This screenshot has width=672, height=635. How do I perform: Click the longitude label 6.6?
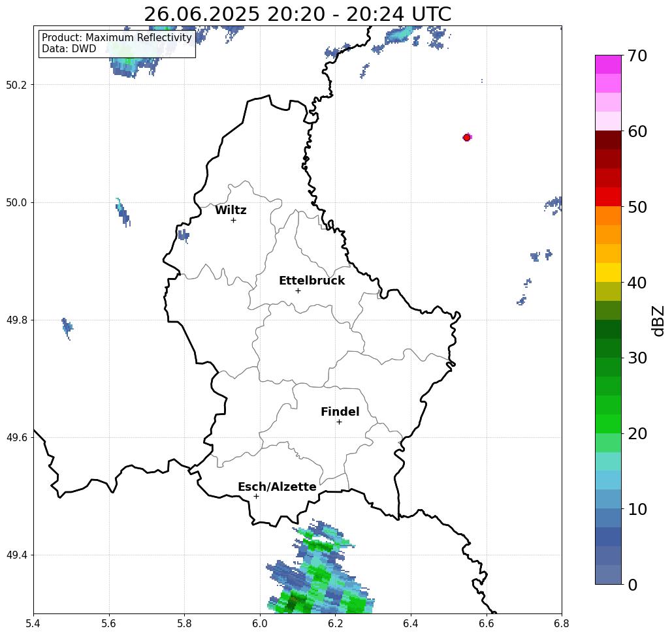[x=486, y=623]
